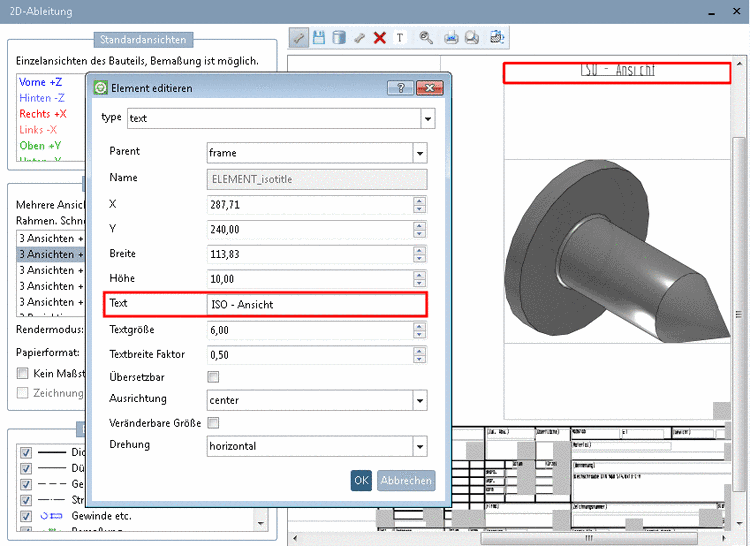Select the text T tool icon
The width and height of the screenshot is (750, 546).
[x=400, y=37]
